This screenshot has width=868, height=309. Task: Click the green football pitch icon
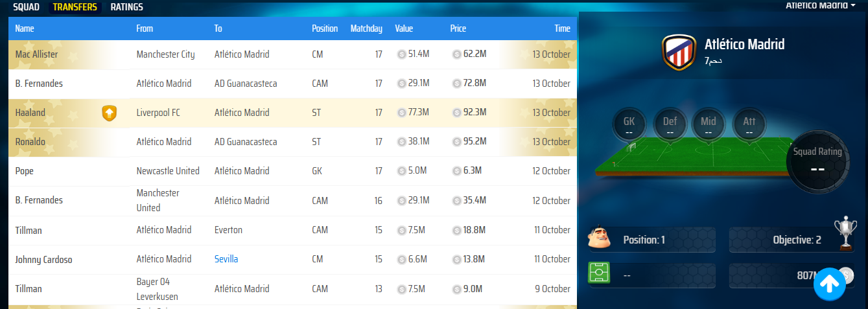(x=598, y=274)
